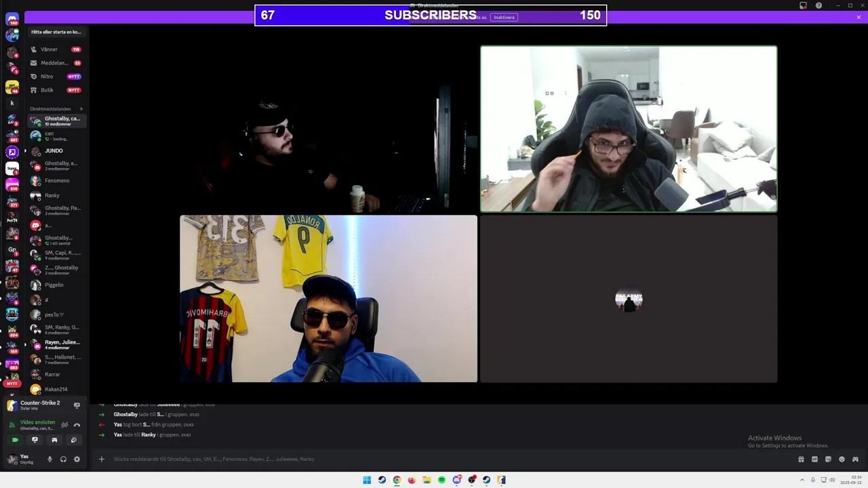Open DM with pesTo

[56, 314]
